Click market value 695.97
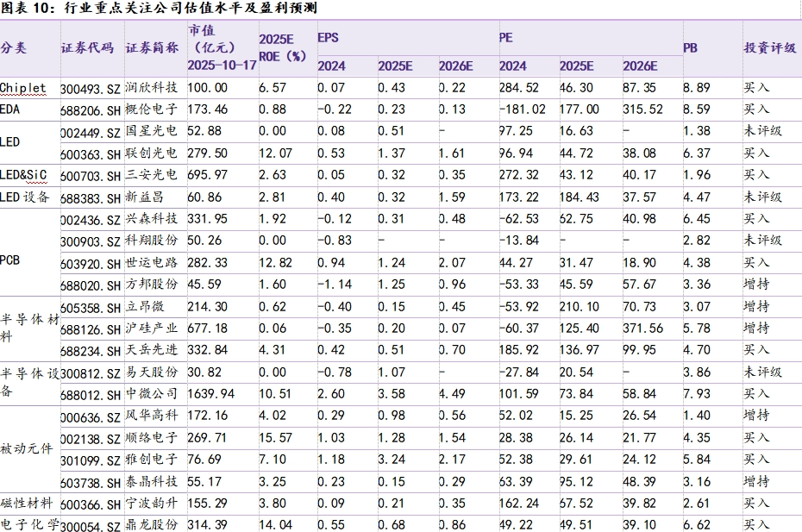802x532 pixels. [207, 175]
